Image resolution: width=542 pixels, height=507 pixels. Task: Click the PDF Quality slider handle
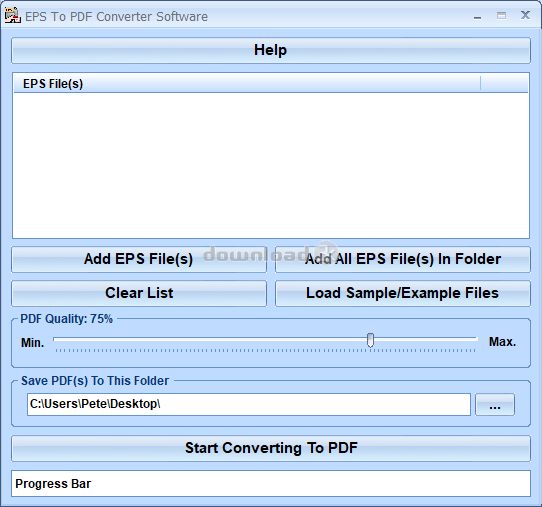point(370,340)
